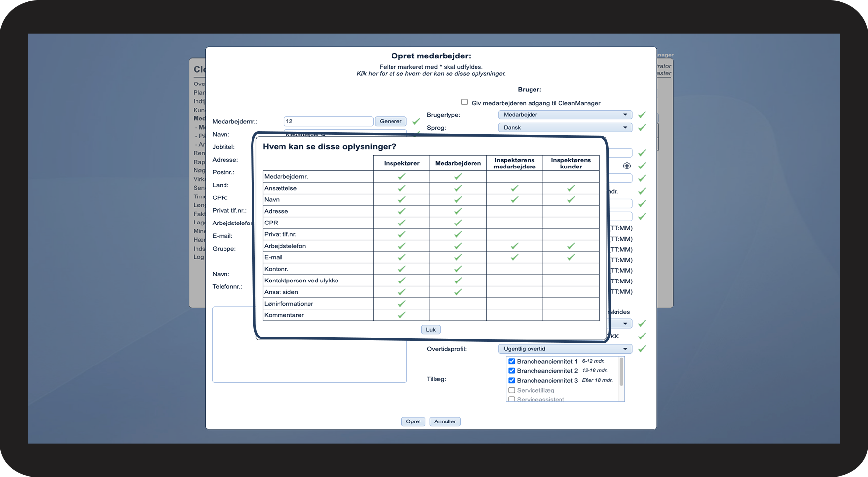Click Navn checkmark under Inspektørens medarbejdere
Image resolution: width=868 pixels, height=477 pixels.
[514, 199]
